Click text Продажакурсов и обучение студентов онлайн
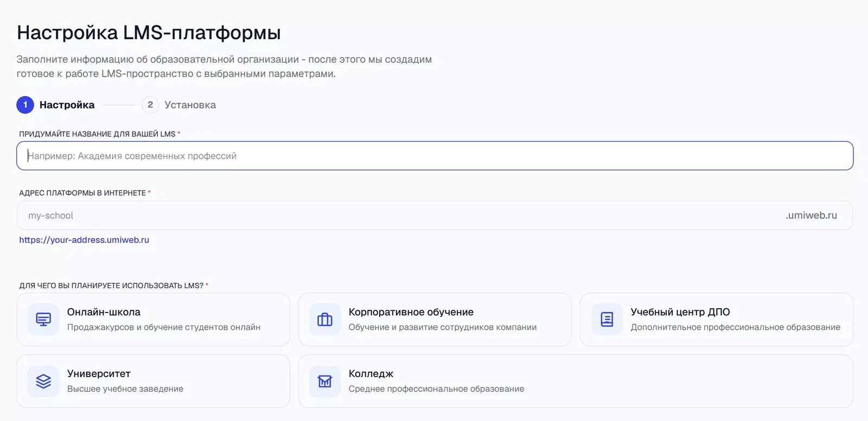The image size is (868, 421). tap(164, 327)
